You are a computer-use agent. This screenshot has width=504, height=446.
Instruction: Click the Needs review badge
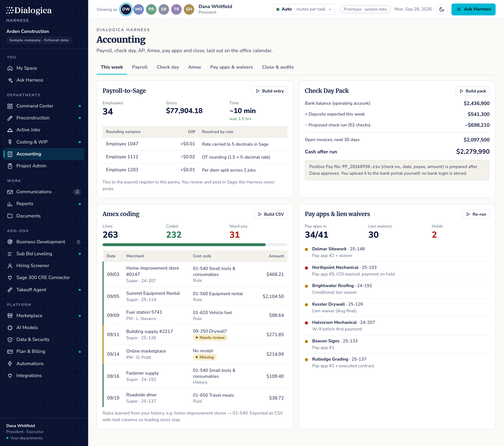210,337
